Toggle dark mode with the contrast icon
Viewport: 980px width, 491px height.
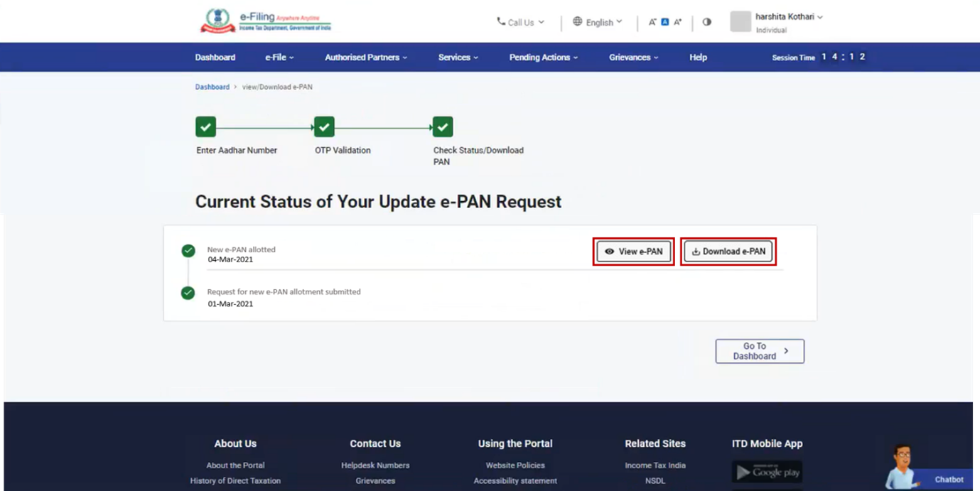(706, 22)
